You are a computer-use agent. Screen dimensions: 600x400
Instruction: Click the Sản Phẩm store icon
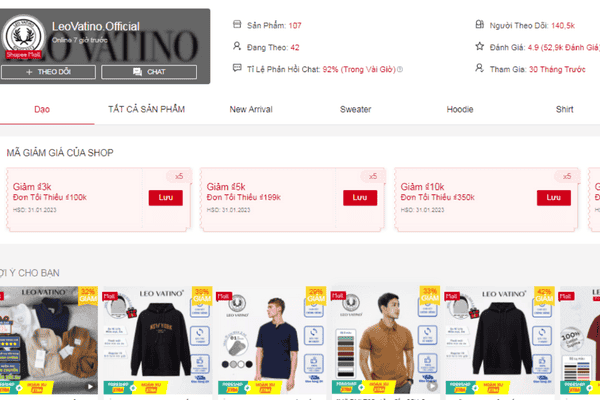click(237, 24)
